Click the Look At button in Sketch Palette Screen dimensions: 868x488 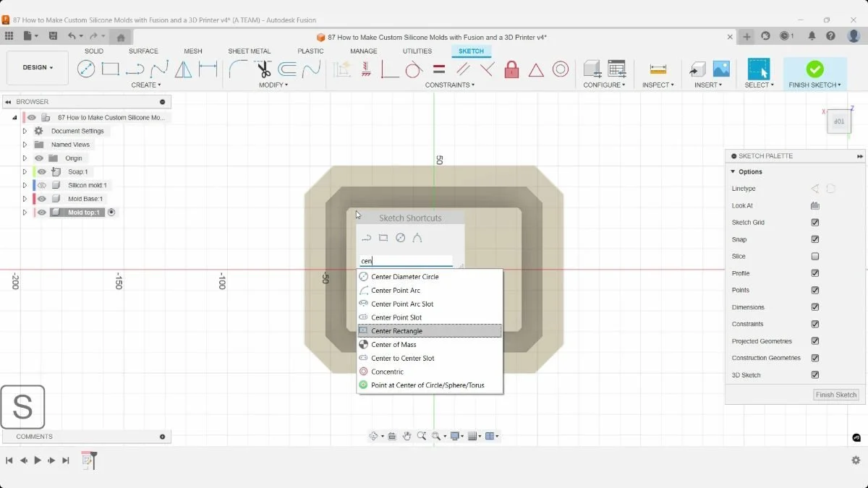coord(815,205)
